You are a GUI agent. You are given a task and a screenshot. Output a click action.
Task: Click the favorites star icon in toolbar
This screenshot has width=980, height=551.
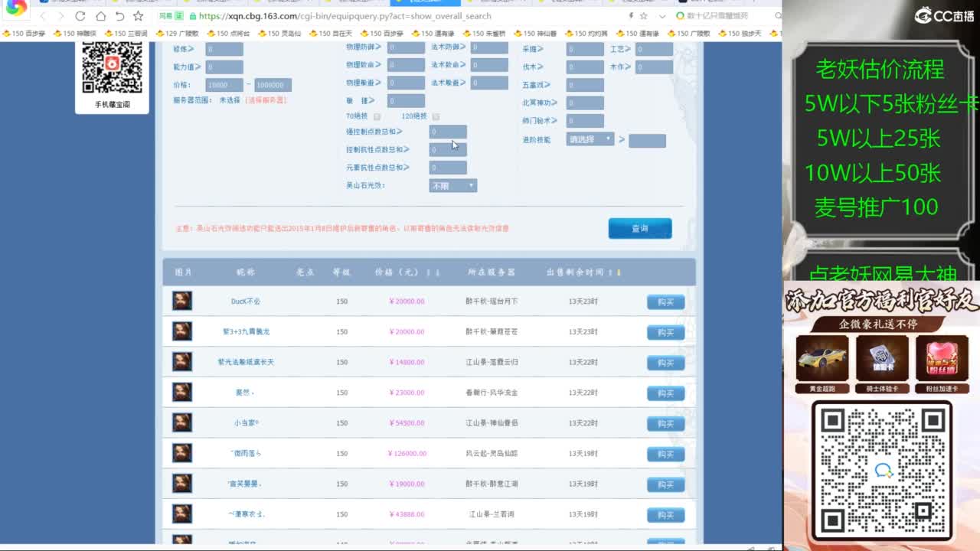coord(138,16)
